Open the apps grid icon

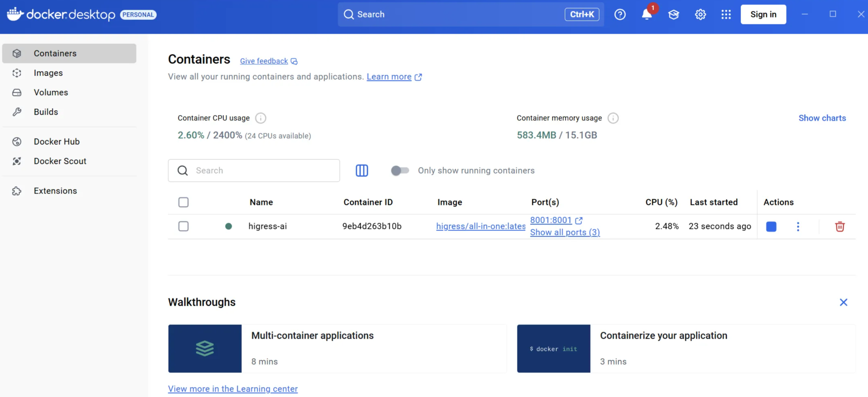(726, 14)
